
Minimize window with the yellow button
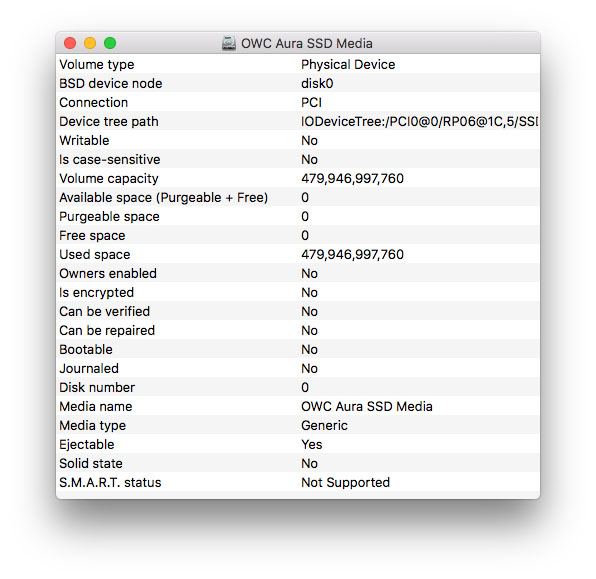pos(90,43)
